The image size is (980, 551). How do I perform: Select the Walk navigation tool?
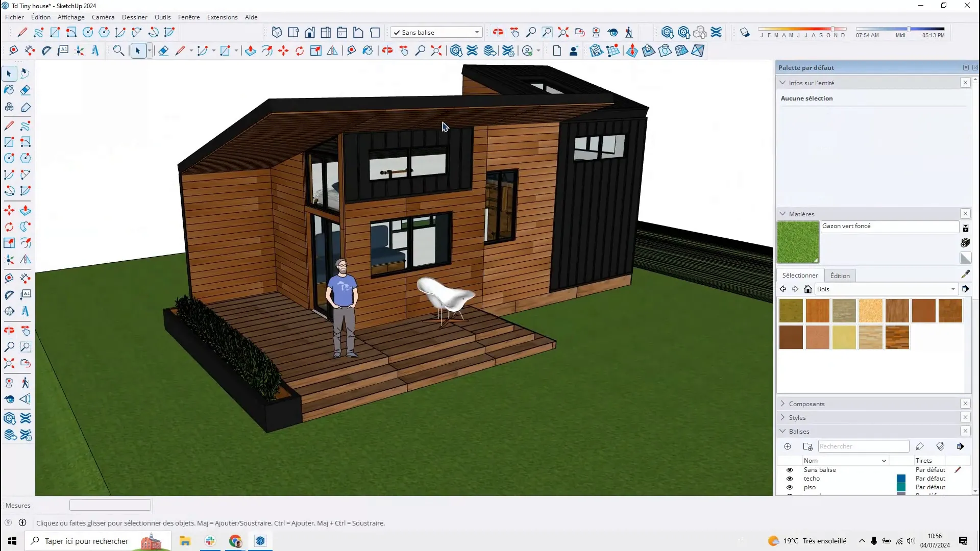pyautogui.click(x=26, y=382)
